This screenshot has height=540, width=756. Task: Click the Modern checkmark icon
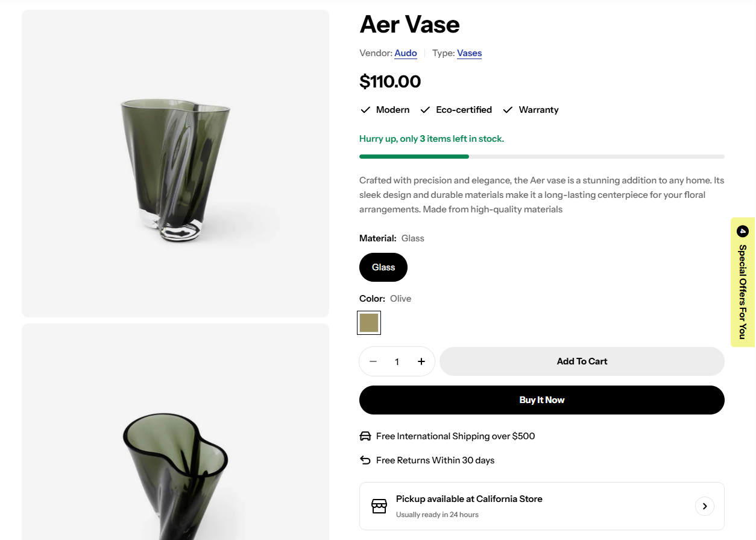pyautogui.click(x=365, y=110)
